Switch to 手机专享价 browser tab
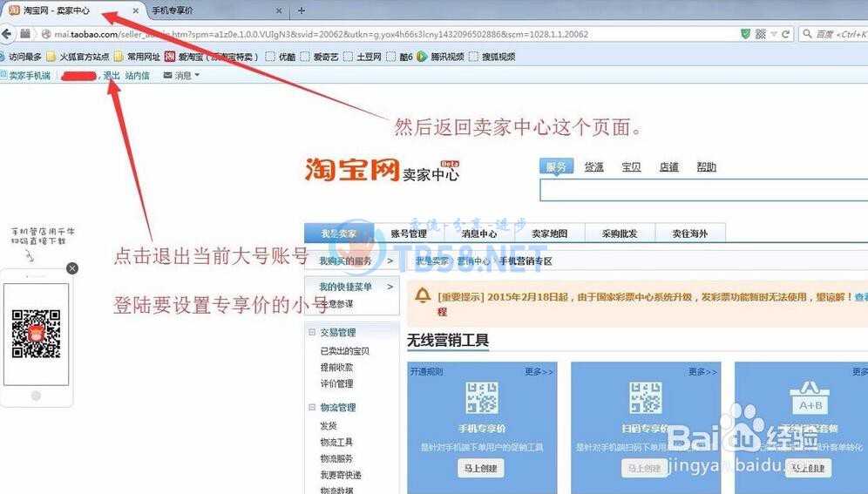 [217, 10]
